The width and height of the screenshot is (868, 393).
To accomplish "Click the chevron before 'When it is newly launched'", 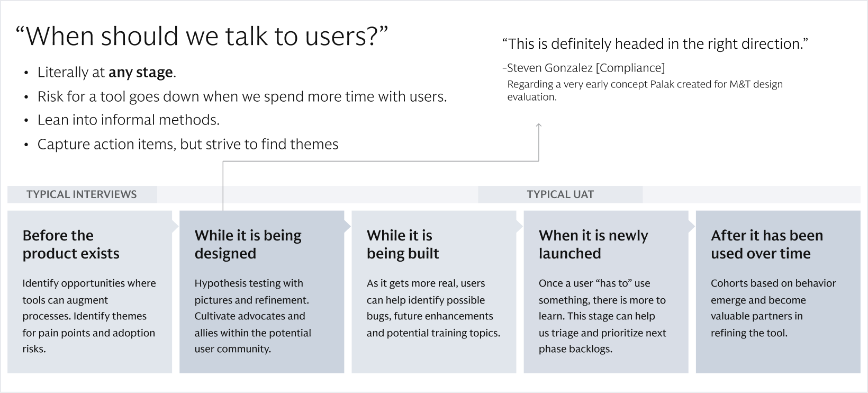I will (x=520, y=227).
